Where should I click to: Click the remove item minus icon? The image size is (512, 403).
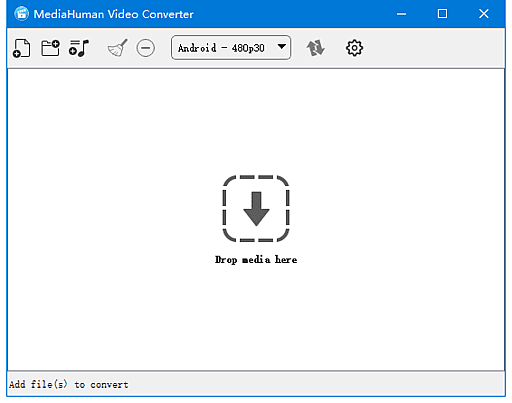coord(146,48)
